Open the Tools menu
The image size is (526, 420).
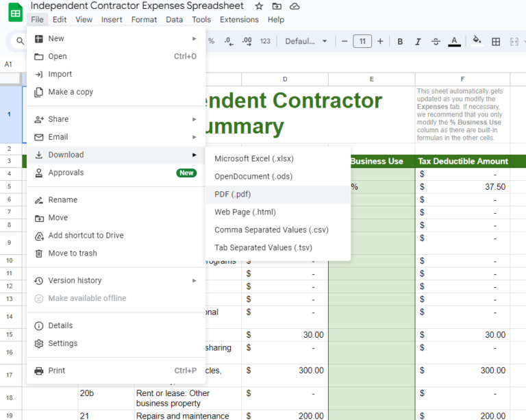click(201, 19)
